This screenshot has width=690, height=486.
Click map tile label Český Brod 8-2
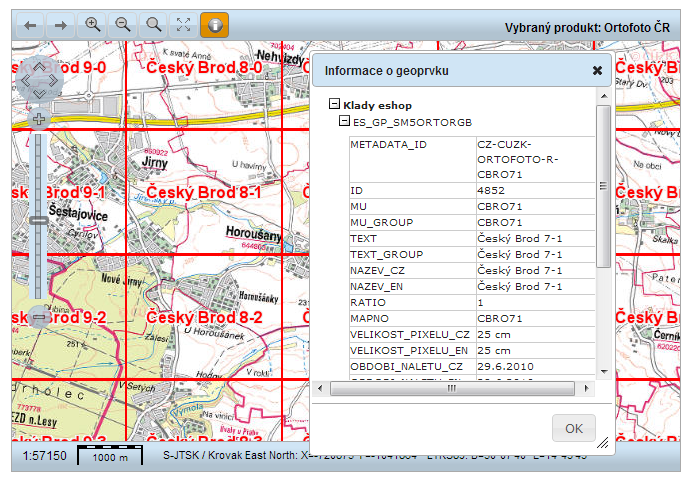point(204,317)
